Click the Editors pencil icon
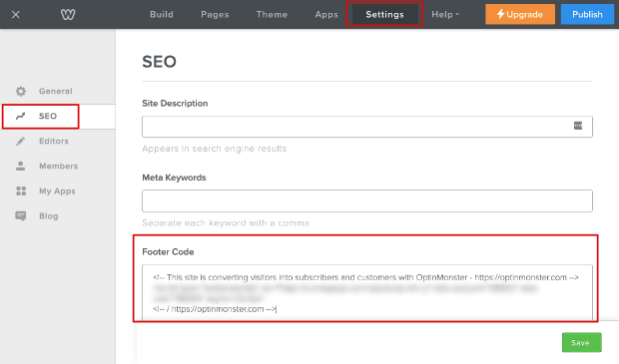The width and height of the screenshot is (619, 364). 21,141
